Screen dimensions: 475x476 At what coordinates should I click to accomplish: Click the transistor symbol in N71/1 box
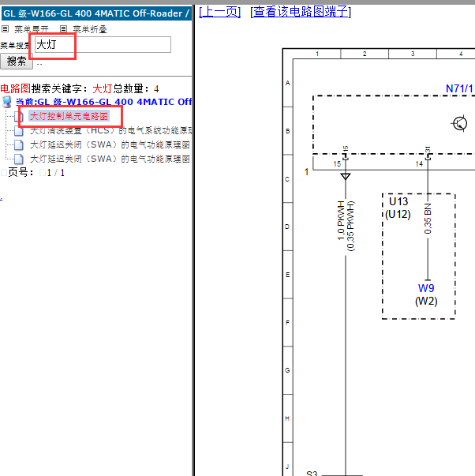(459, 124)
